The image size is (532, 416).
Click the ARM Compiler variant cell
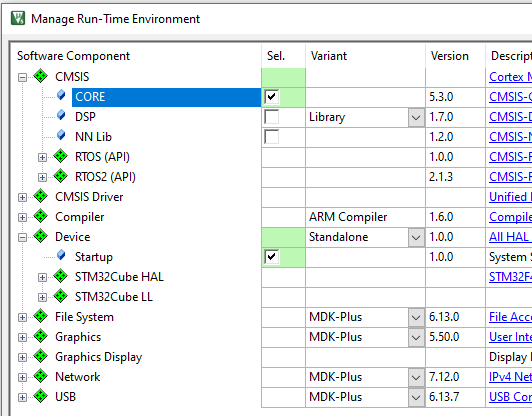(365, 217)
